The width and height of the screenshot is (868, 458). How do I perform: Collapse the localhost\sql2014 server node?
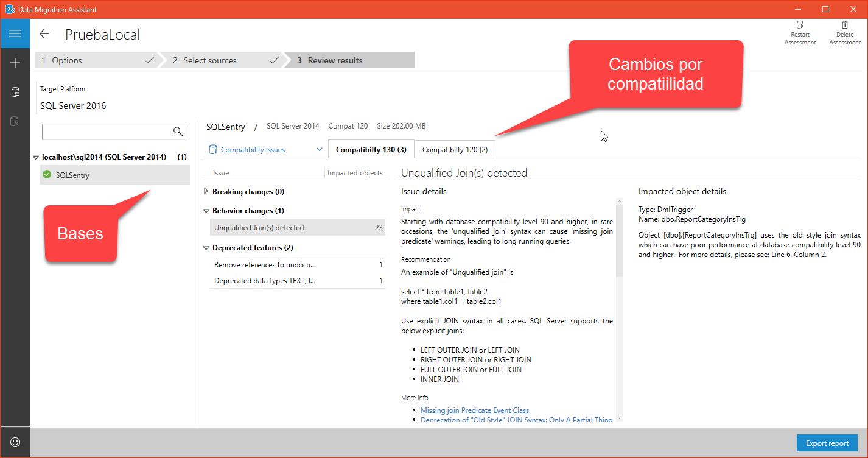coord(35,157)
